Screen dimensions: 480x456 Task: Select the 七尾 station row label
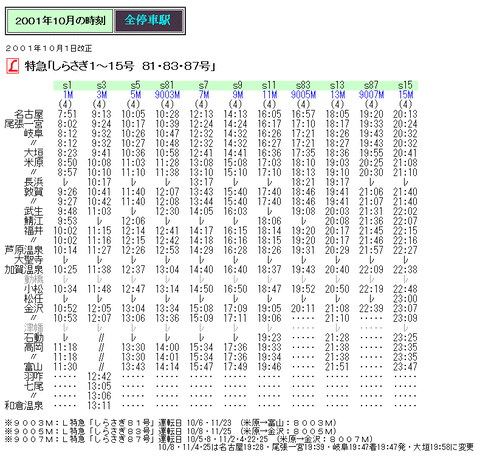pyautogui.click(x=34, y=386)
